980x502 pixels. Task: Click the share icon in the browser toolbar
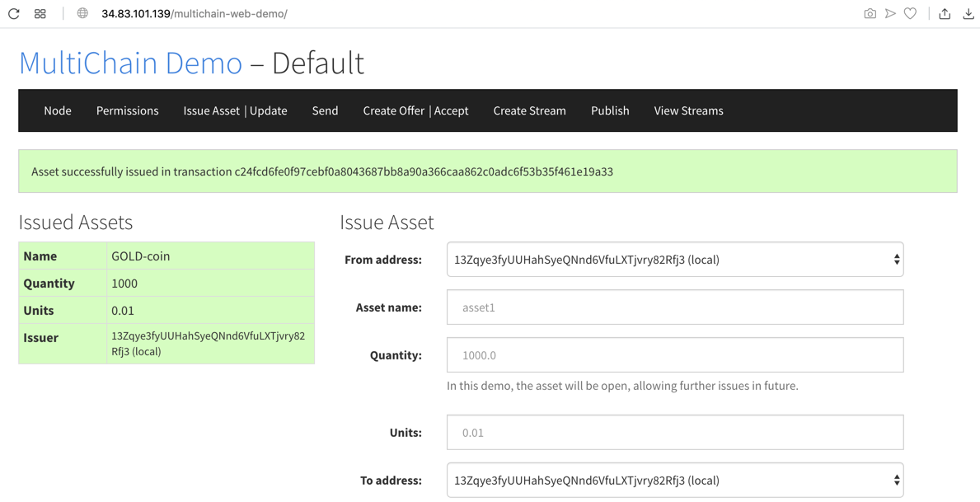click(945, 13)
